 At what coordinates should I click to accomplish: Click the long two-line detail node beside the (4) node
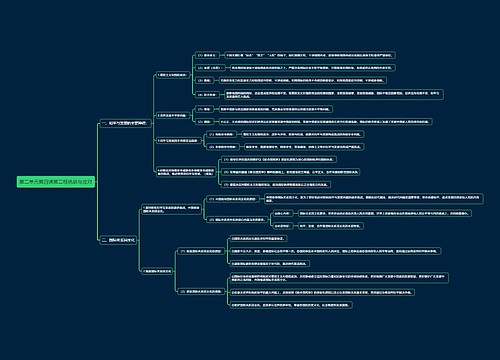[334, 95]
